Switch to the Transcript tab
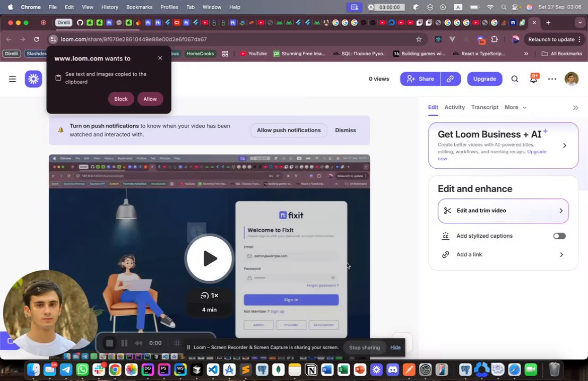The width and height of the screenshot is (588, 381). [485, 107]
